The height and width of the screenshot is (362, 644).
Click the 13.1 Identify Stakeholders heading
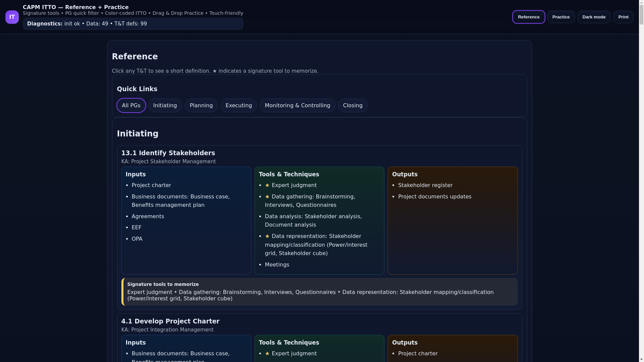coord(168,153)
